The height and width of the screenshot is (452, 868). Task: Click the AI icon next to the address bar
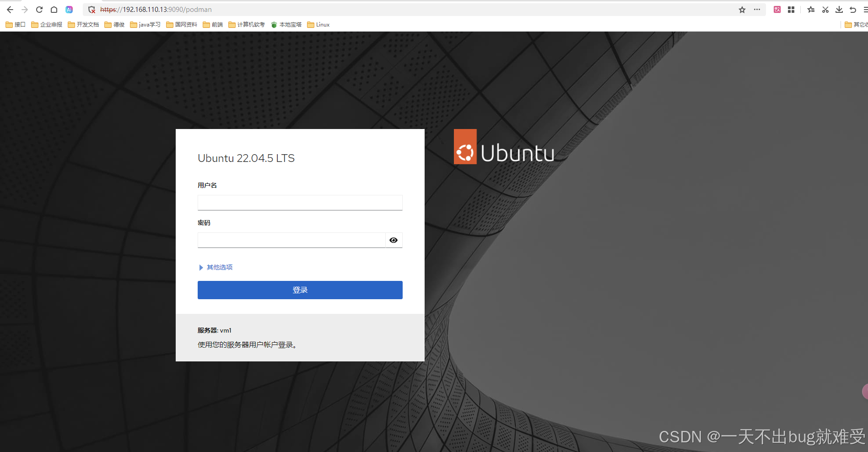(69, 9)
